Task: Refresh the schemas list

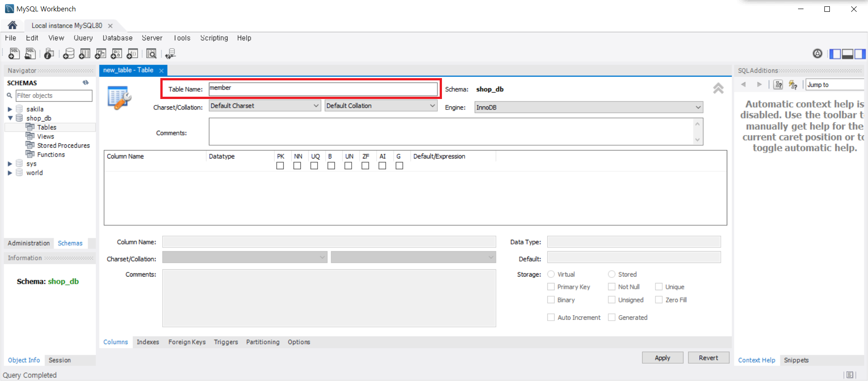Action: (85, 83)
